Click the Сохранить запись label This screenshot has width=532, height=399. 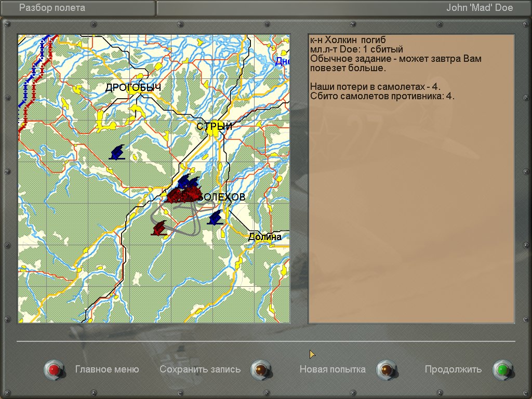(x=200, y=369)
